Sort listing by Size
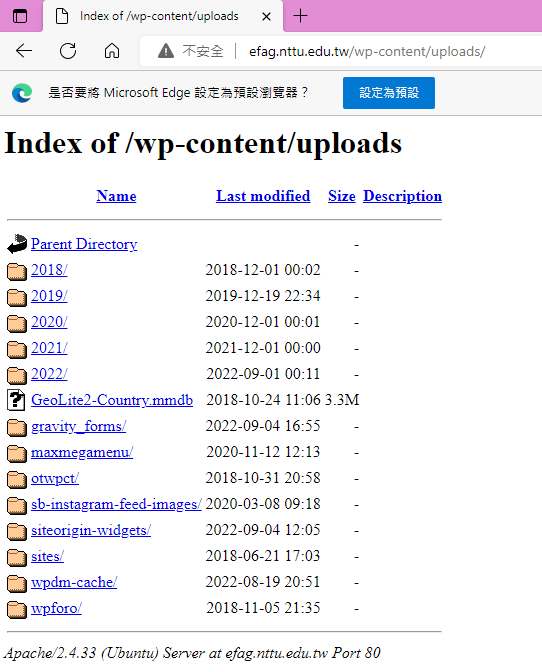Screen dimensions: 542x672 click(x=341, y=196)
